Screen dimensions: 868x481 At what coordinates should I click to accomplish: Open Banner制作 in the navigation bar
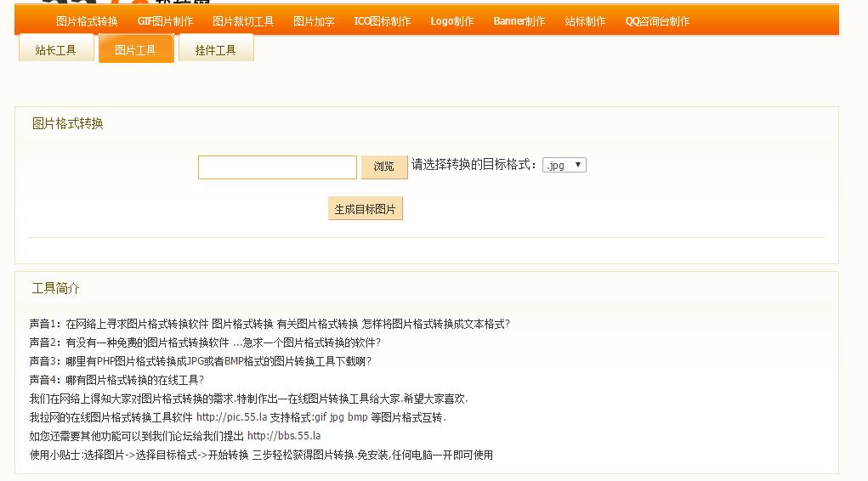pyautogui.click(x=519, y=21)
